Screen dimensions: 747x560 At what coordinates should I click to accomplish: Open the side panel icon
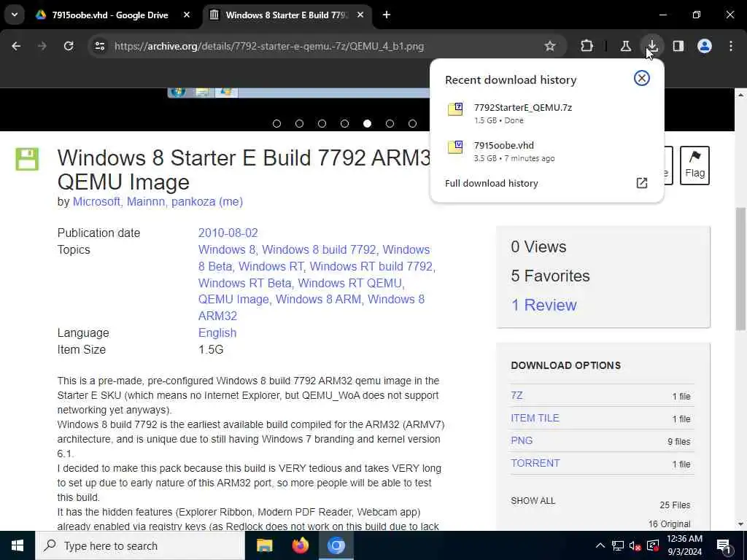678,46
